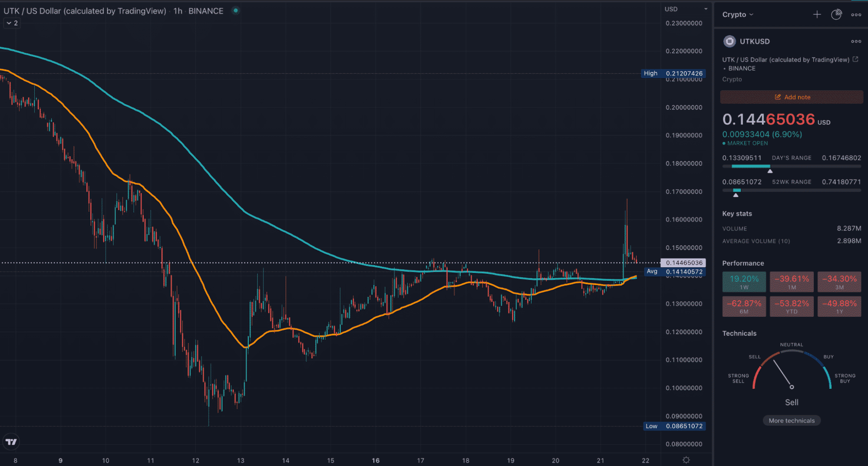Screen dimensions: 868x466
Task: Click date 16 on the time axis
Action: (x=376, y=460)
